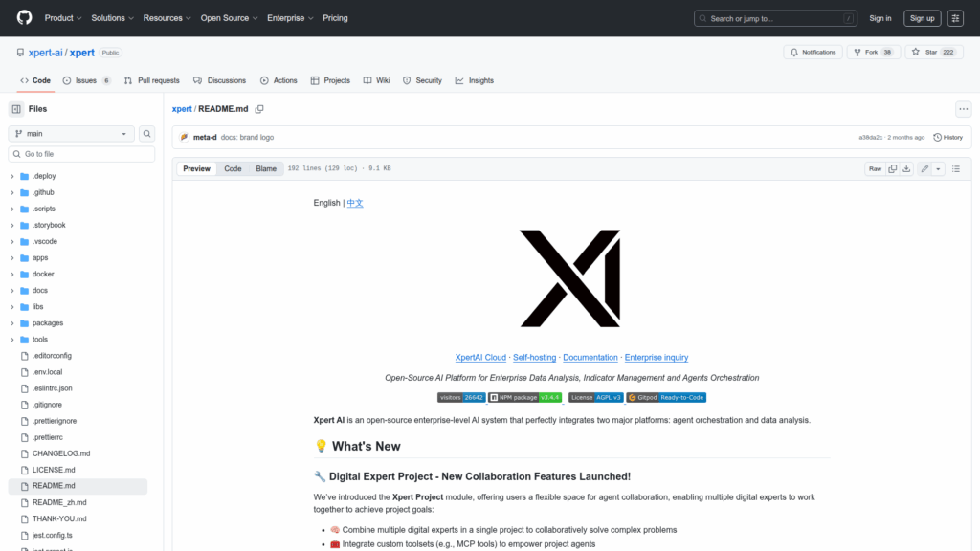Open the Documentation link

pos(590,358)
